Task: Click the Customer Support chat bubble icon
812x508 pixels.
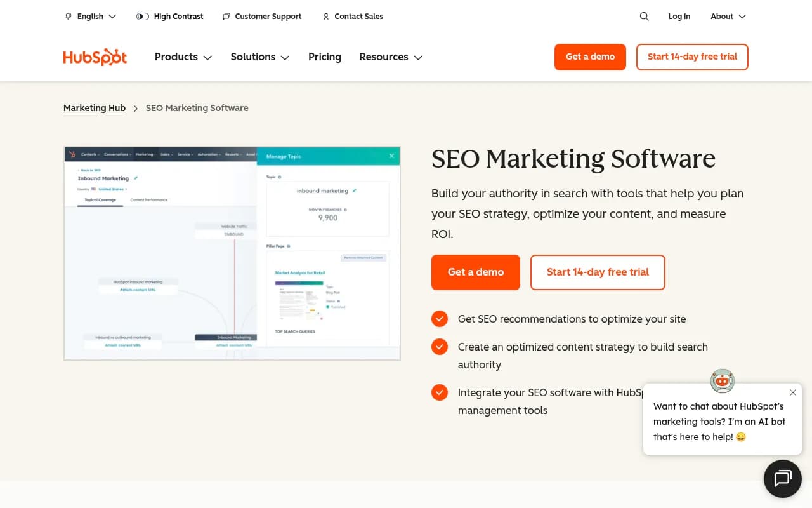Action: pyautogui.click(x=226, y=16)
